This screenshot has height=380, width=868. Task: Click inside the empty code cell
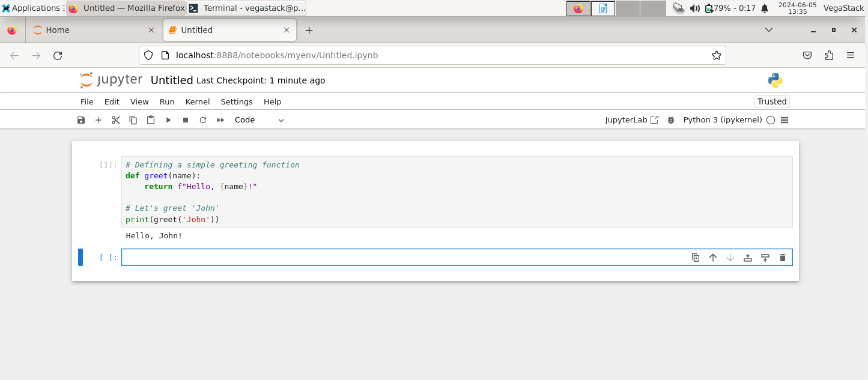(360, 257)
